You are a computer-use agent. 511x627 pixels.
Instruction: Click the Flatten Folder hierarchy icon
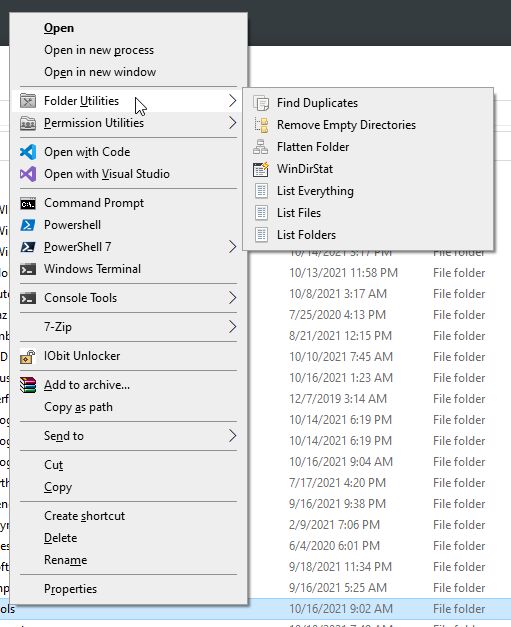pos(261,147)
